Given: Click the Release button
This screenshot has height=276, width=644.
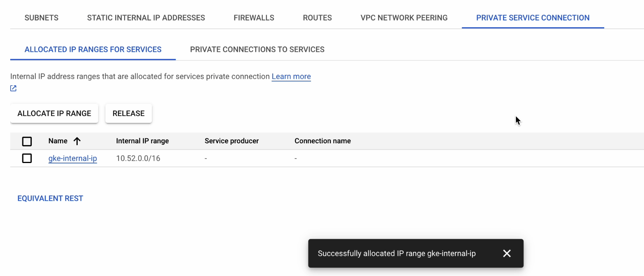Looking at the screenshot, I should (128, 113).
